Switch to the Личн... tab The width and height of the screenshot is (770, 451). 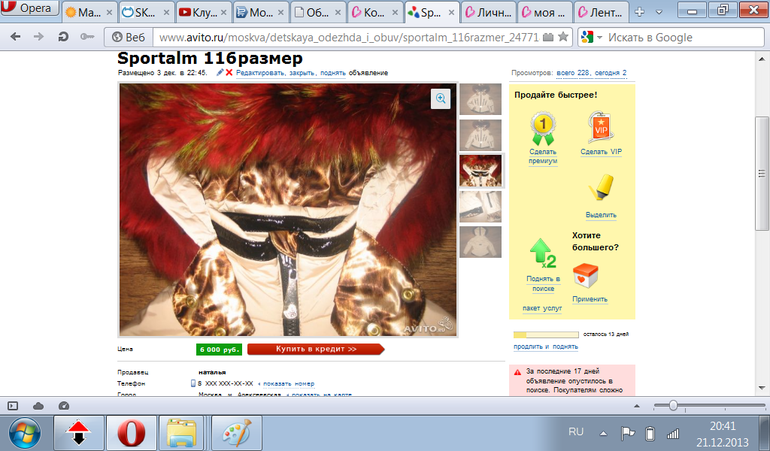(x=489, y=13)
